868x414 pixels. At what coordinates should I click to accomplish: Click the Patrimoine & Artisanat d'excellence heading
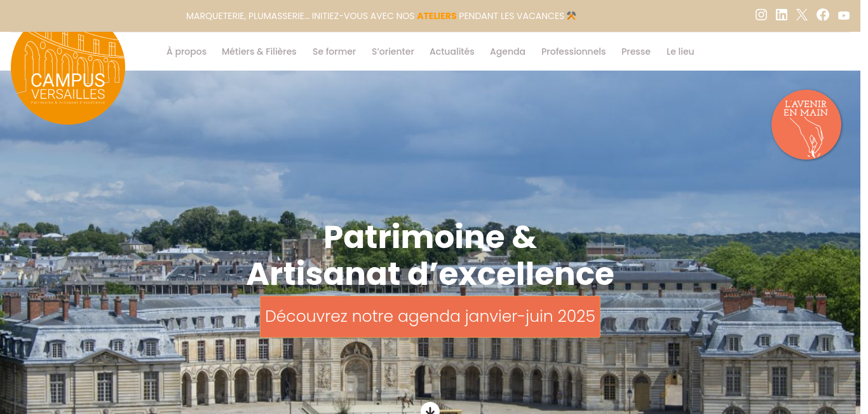pos(430,255)
